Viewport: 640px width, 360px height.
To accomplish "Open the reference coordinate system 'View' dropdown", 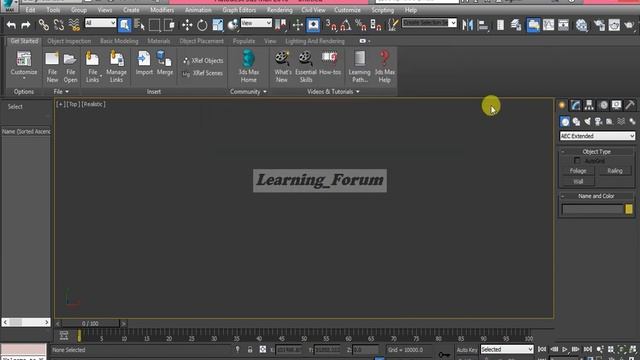I will click(x=256, y=23).
